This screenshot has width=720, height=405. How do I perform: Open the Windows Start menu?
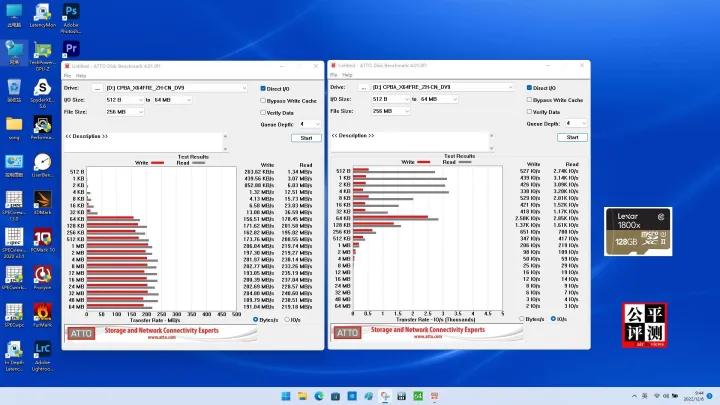click(286, 396)
